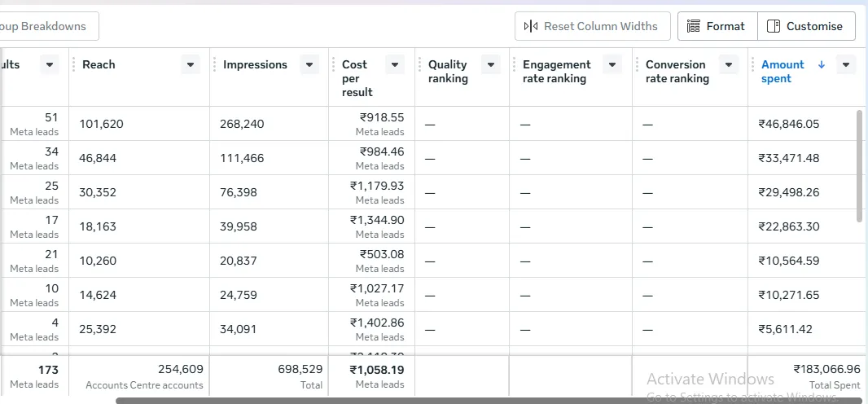Select the cost per result ₹1,402.86
This screenshot has height=404, width=868.
point(377,323)
